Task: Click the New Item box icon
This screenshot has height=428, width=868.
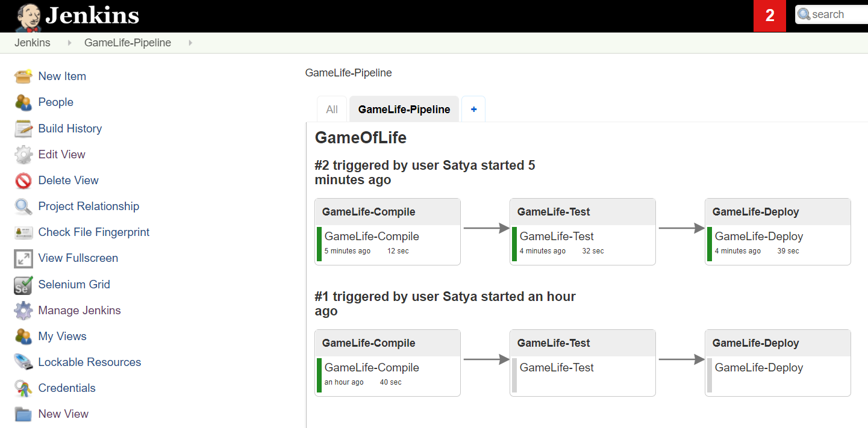Action: (x=23, y=76)
